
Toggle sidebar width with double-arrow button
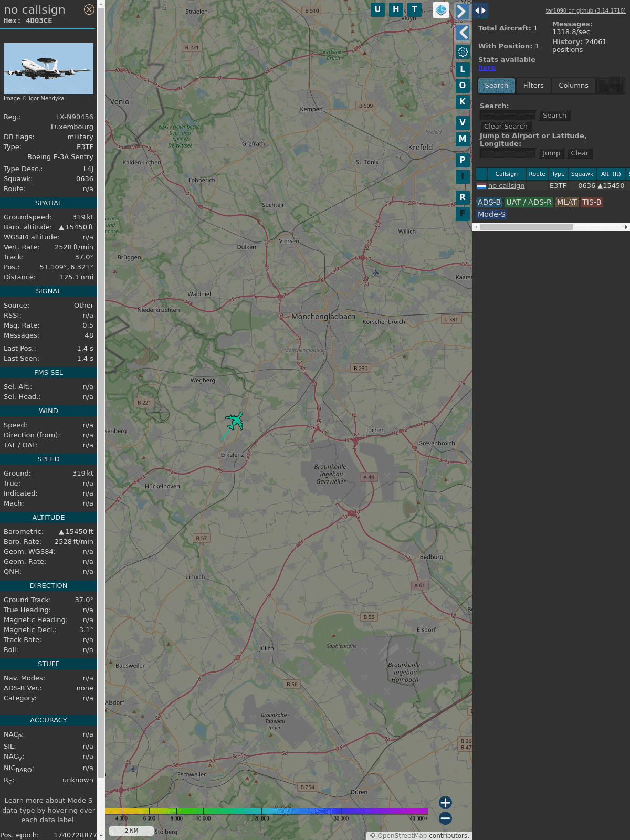click(x=480, y=10)
